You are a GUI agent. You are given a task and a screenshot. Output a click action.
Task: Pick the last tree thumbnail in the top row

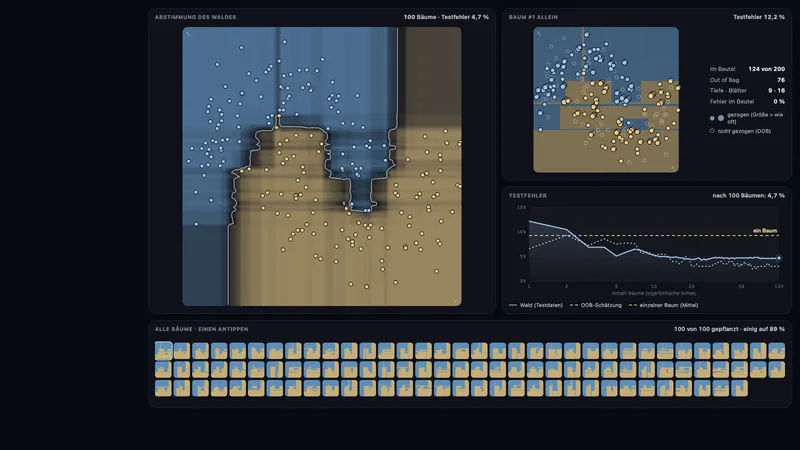[x=777, y=351]
